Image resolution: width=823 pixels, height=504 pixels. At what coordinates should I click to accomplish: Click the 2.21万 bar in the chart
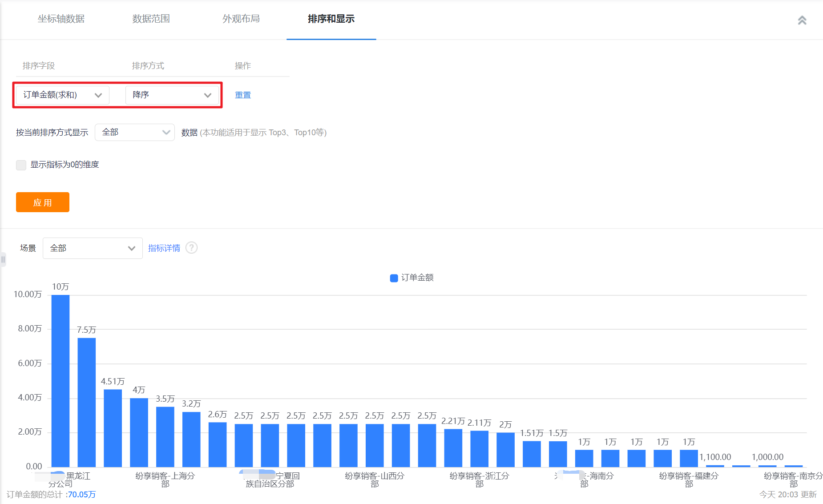tap(453, 448)
